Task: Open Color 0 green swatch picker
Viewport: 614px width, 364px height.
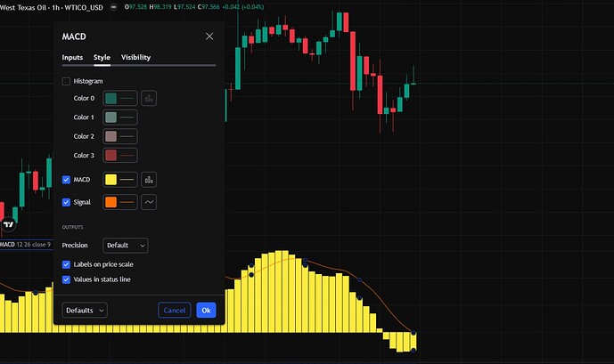Action: click(x=111, y=99)
